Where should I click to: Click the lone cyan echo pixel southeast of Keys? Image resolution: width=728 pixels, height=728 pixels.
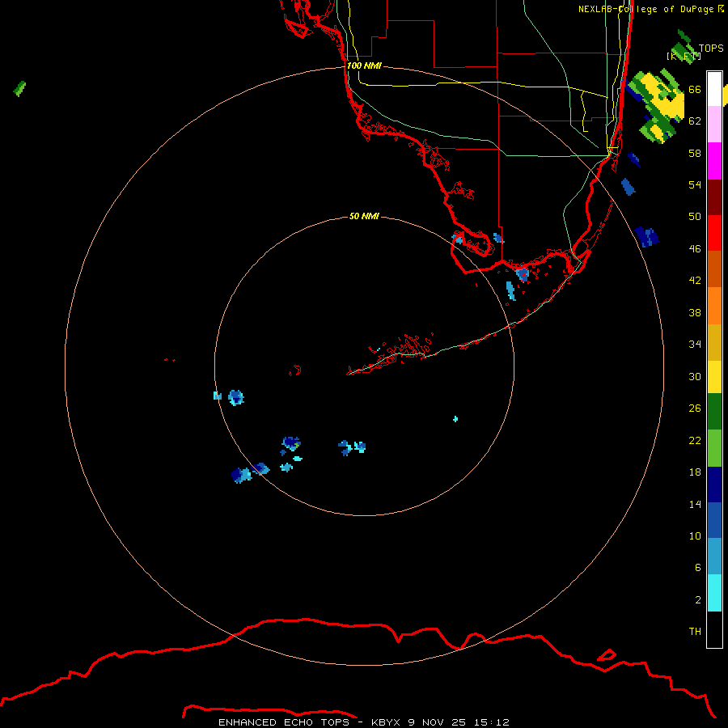coord(455,419)
